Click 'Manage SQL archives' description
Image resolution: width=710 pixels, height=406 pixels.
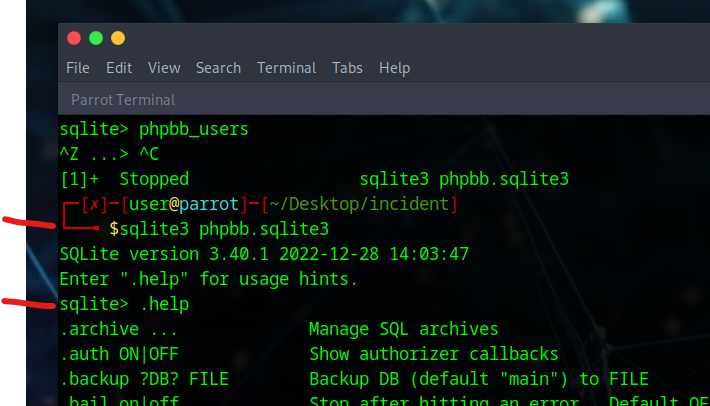(x=403, y=329)
